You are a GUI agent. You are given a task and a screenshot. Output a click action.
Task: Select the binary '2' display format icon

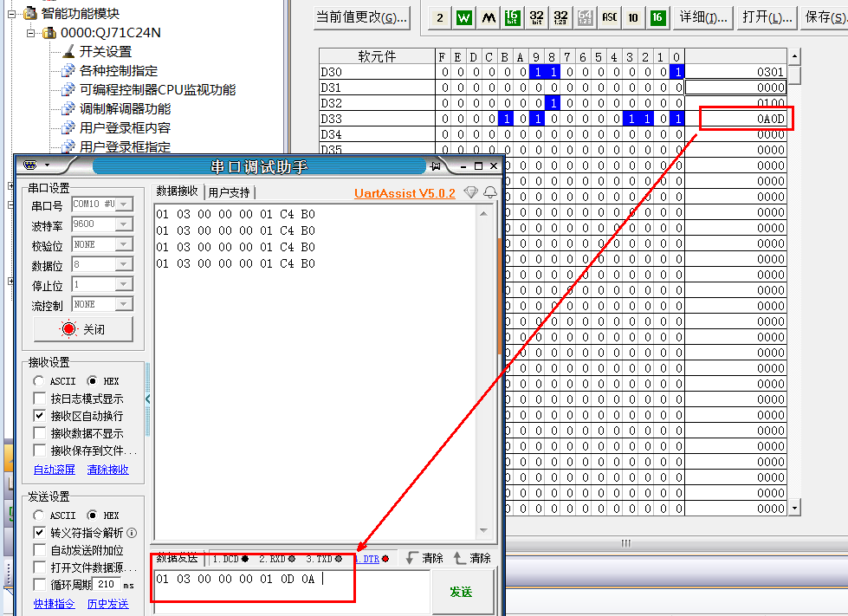tap(440, 17)
